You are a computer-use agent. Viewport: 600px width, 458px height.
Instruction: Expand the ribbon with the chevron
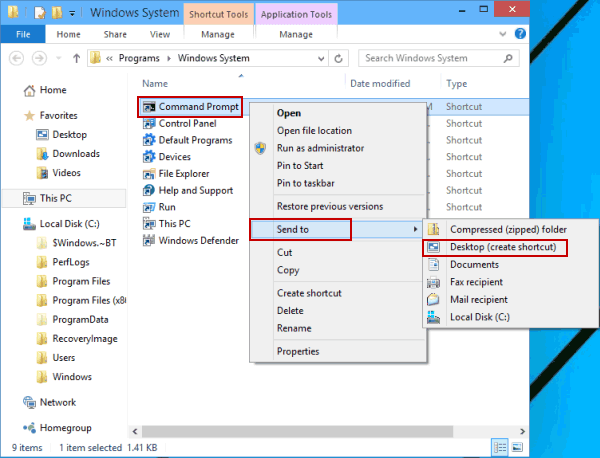click(503, 34)
